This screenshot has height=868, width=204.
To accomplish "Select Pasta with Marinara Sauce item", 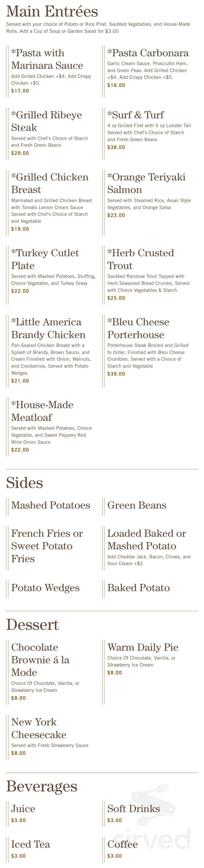I will pyautogui.click(x=47, y=59).
